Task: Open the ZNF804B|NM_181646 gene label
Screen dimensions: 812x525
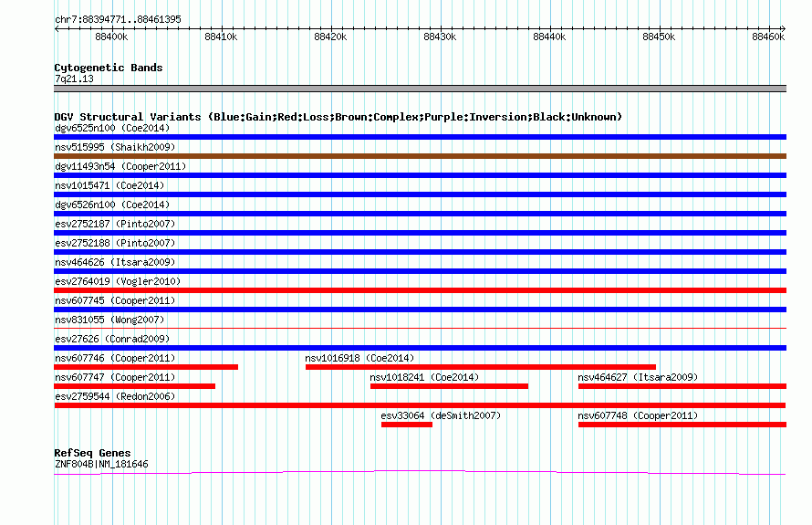Action: (x=101, y=465)
